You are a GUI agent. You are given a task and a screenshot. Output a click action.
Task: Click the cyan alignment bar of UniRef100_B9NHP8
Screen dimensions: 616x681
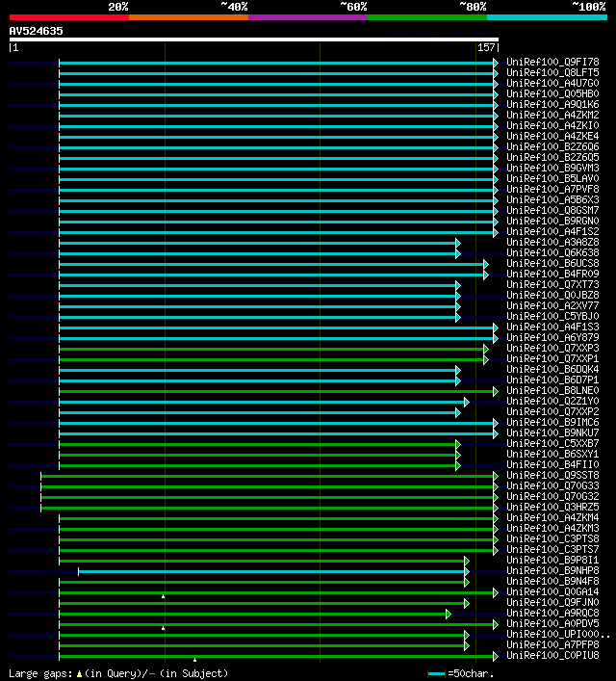(x=271, y=571)
